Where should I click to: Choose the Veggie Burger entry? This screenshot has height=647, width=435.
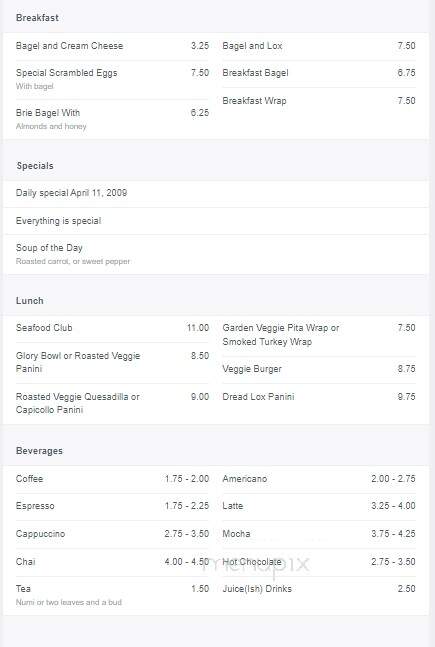coord(319,369)
